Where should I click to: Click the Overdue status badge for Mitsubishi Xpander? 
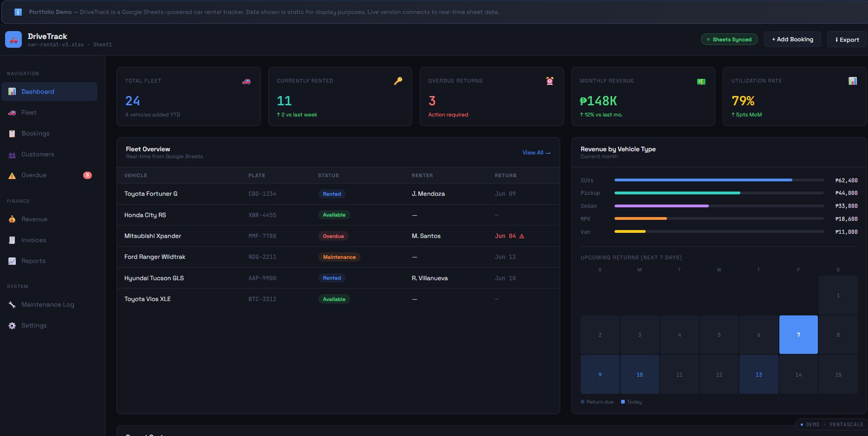coord(333,236)
